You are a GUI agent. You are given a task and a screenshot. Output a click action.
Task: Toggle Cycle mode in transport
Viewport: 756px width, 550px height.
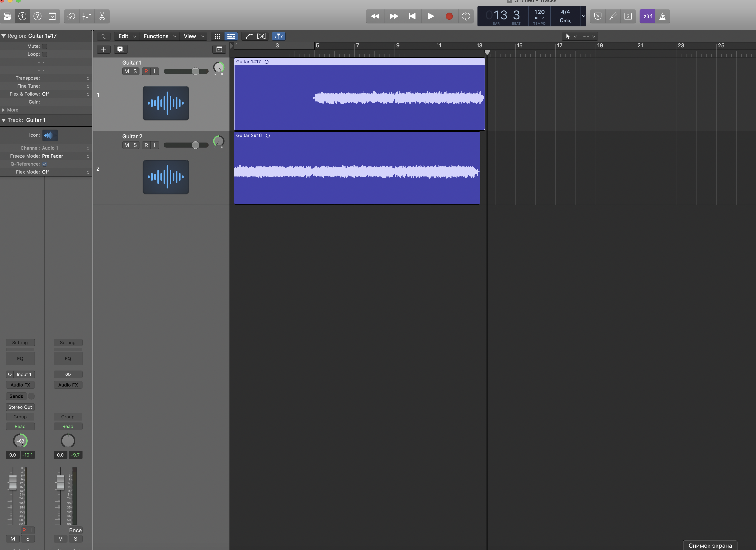coord(466,16)
